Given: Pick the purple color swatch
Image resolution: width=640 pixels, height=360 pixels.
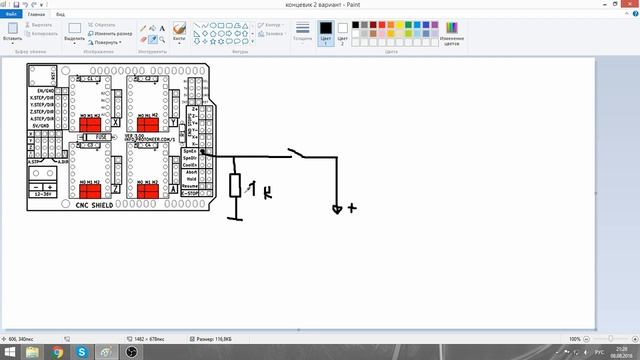Looking at the screenshot, I should point(435,25).
